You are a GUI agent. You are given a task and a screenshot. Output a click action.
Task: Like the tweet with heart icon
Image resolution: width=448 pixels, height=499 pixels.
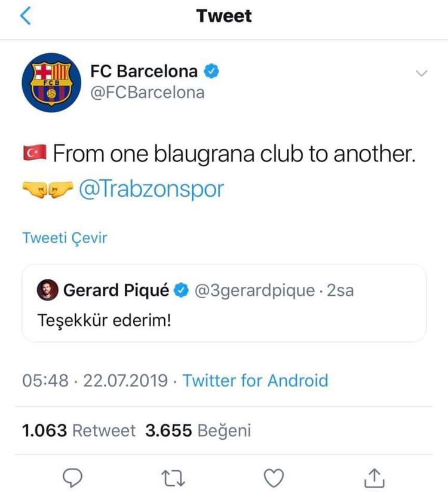coord(274,476)
